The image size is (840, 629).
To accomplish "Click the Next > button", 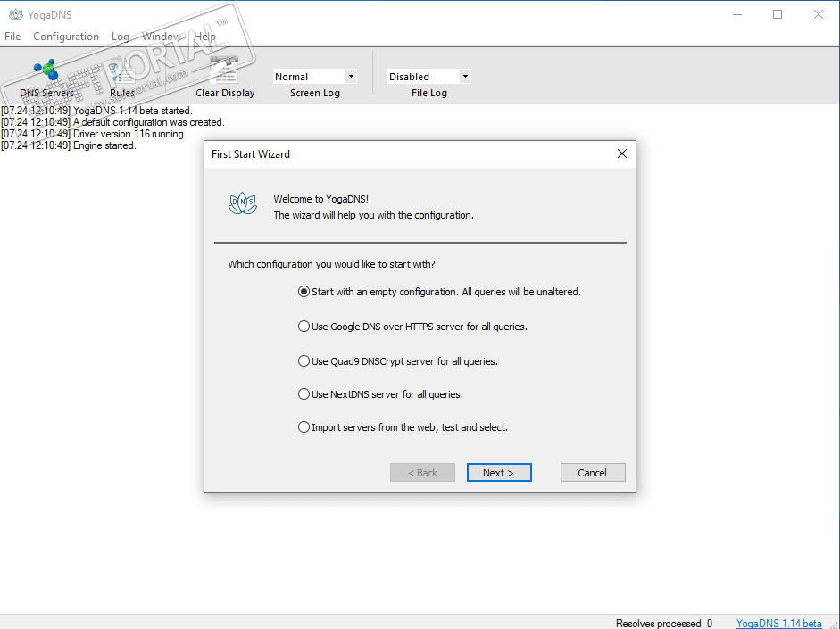I will click(x=499, y=473).
